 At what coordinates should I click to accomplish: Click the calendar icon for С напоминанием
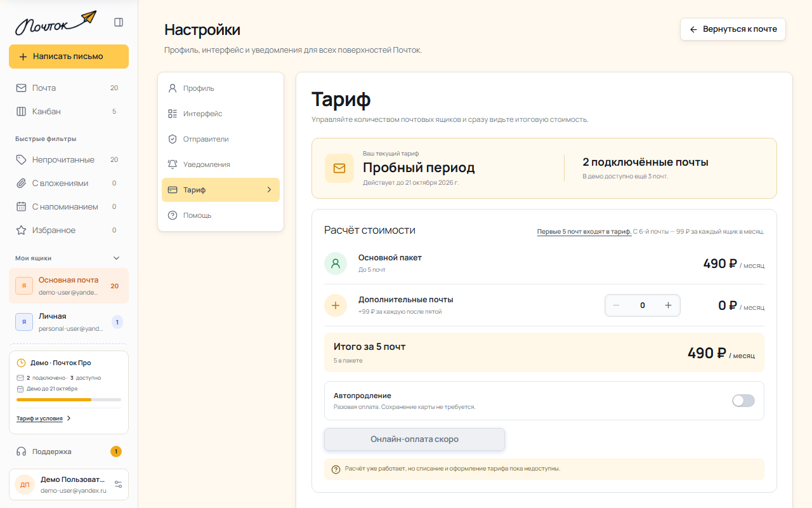tap(21, 206)
